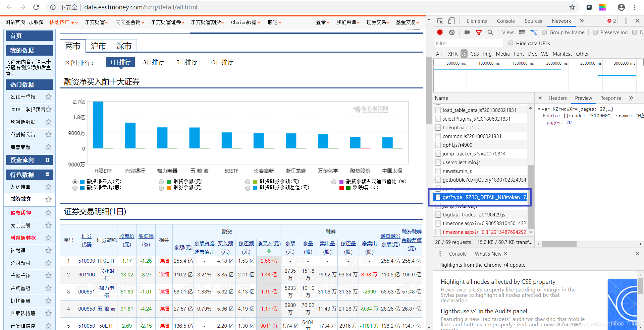Switch to the 沪市 tab
The image size is (644, 330).
[98, 46]
